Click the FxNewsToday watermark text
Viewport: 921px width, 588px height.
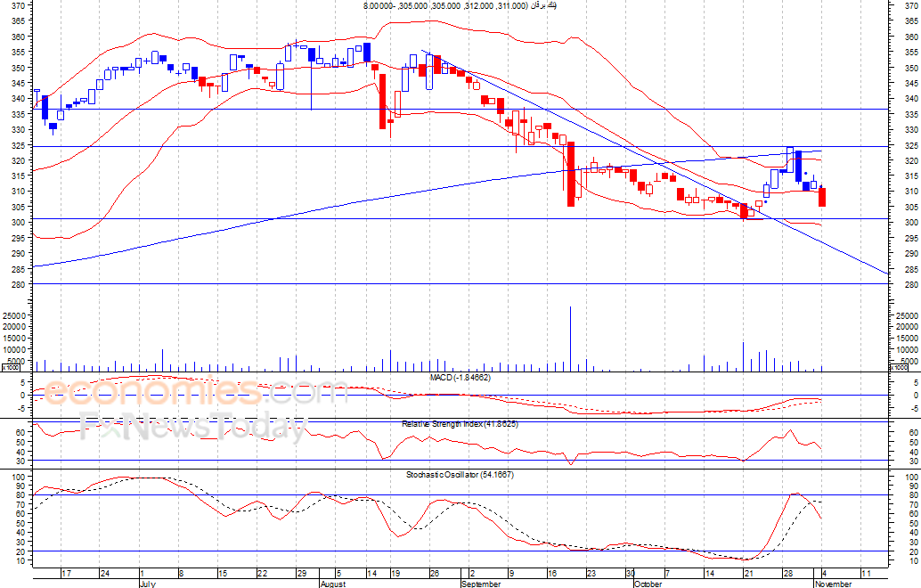click(x=192, y=429)
